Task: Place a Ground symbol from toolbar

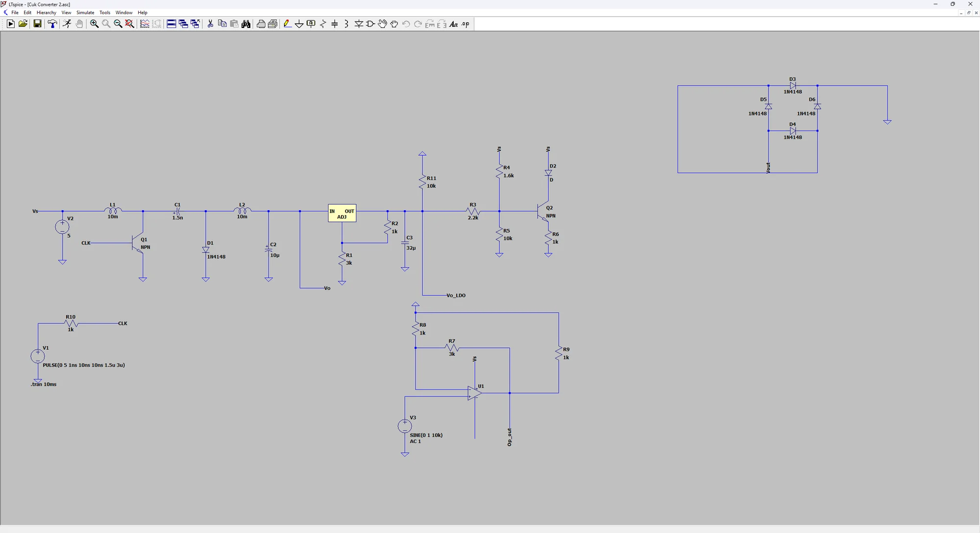Action: (299, 24)
